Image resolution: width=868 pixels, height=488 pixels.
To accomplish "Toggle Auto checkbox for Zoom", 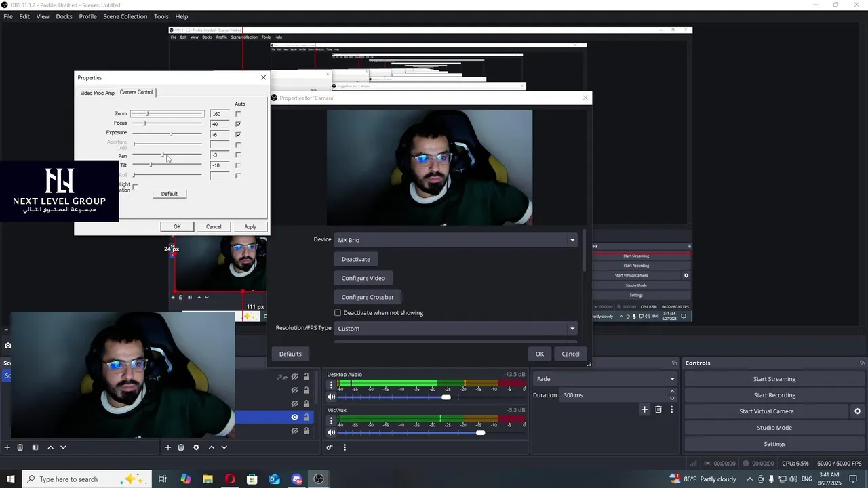I will [238, 114].
